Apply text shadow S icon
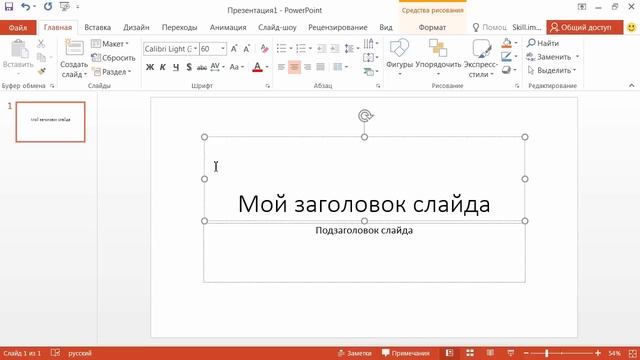Screen dimensions: 640x360 (189, 67)
